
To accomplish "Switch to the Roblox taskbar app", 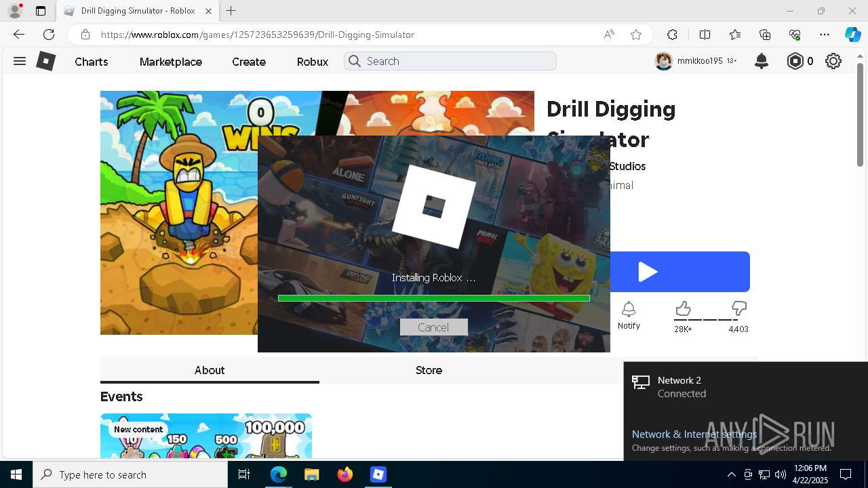I will (x=378, y=474).
